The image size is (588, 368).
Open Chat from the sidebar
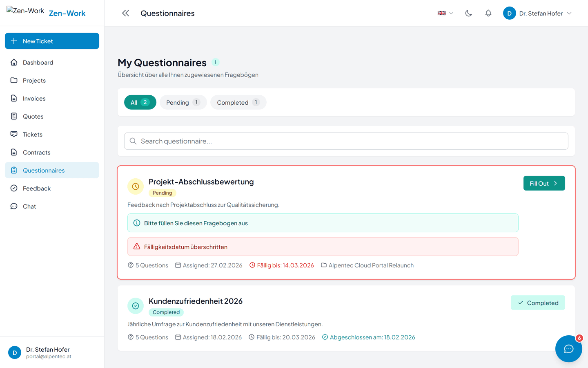[x=52, y=206]
